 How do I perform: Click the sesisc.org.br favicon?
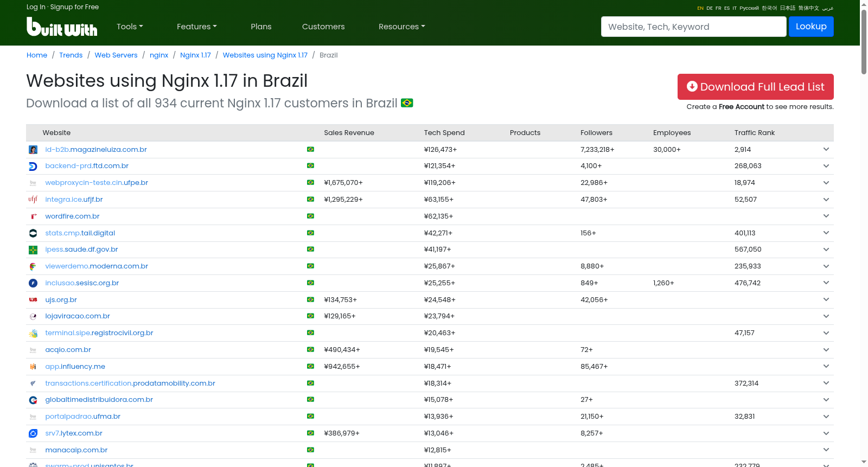[33, 283]
